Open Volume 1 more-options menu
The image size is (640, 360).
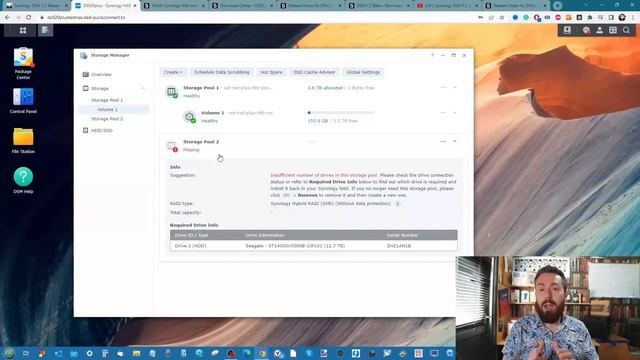tap(443, 112)
